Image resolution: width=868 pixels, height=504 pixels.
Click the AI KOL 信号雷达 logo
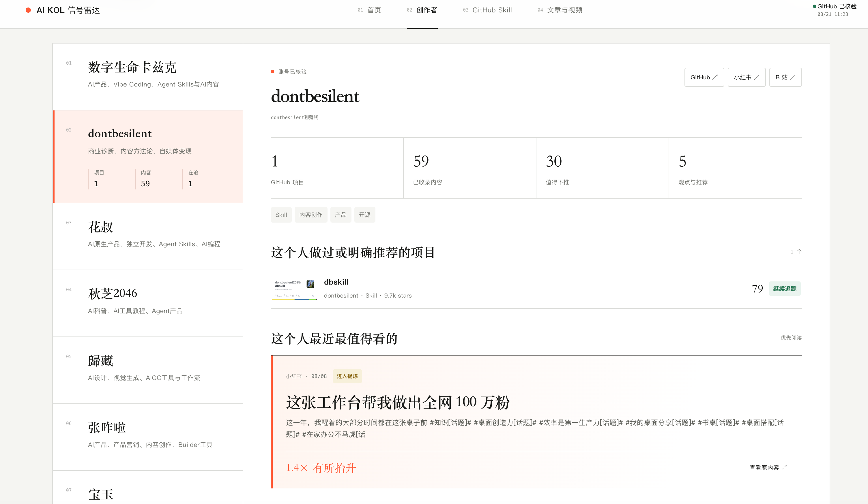pos(63,10)
